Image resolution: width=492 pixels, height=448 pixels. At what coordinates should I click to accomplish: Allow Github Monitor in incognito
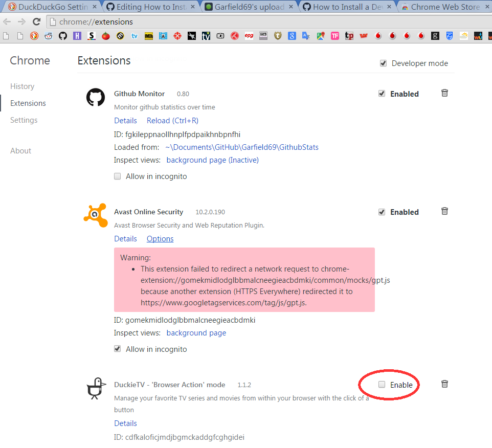117,176
